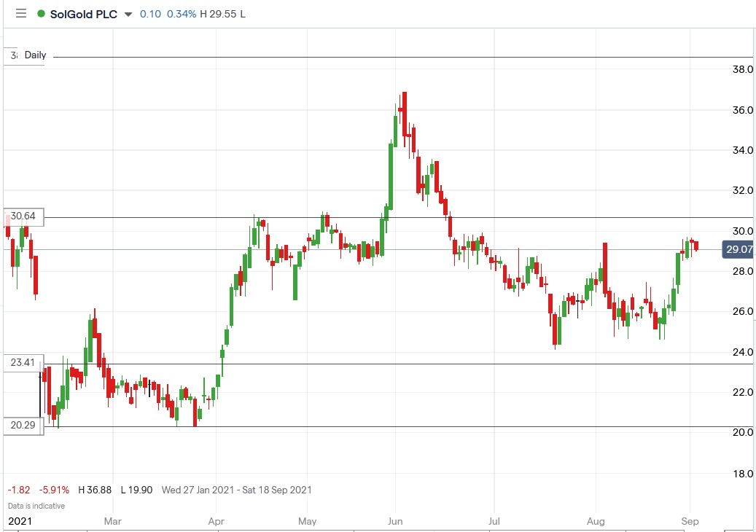Click the high value H 29.55 in header
The width and height of the screenshot is (756, 532).
pyautogui.click(x=219, y=13)
